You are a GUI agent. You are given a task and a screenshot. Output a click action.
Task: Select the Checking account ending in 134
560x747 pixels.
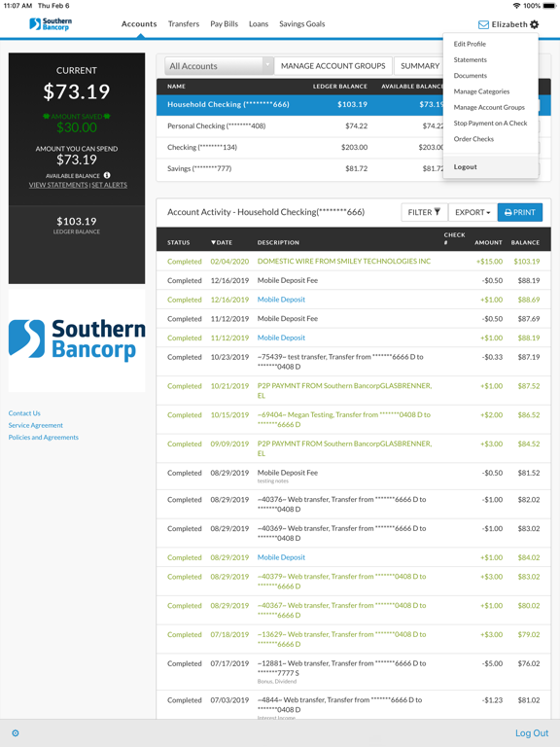coord(300,148)
